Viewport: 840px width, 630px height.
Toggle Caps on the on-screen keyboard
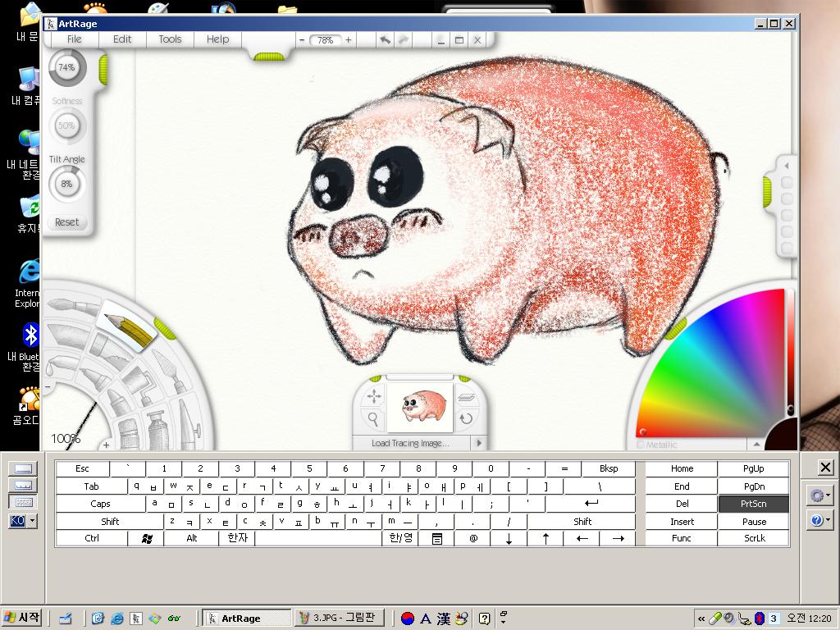[x=100, y=504]
